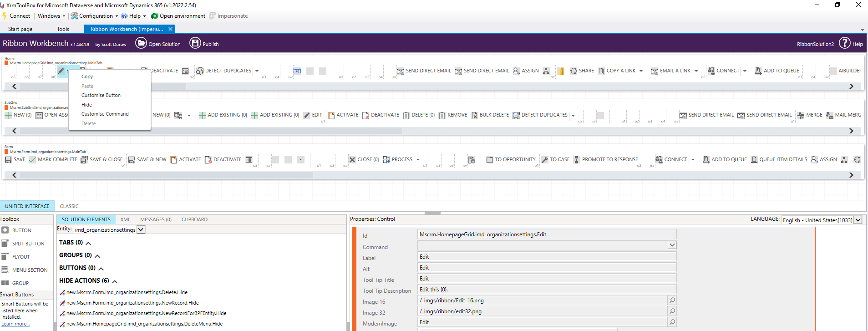Open the Help question mark icon
The width and height of the screenshot is (868, 331).
844,43
